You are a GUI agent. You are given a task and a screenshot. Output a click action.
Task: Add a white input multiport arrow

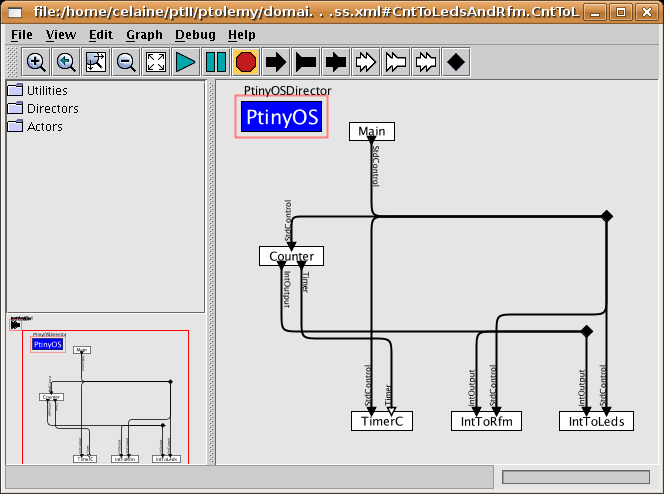click(366, 62)
